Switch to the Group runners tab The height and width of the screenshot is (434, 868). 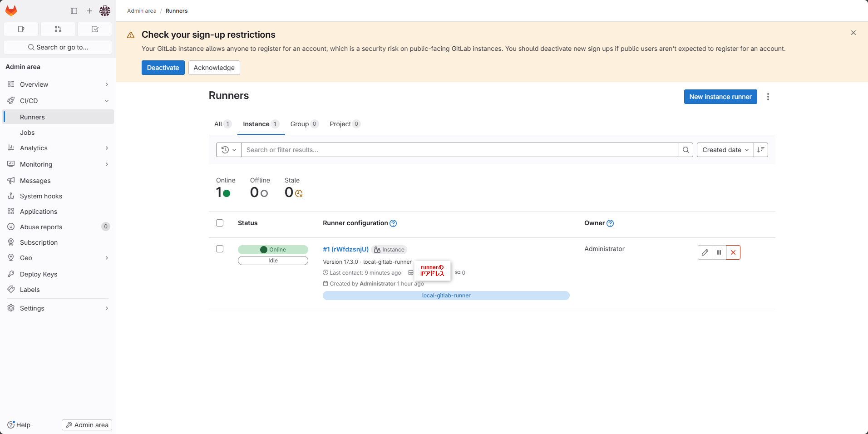[x=299, y=123]
